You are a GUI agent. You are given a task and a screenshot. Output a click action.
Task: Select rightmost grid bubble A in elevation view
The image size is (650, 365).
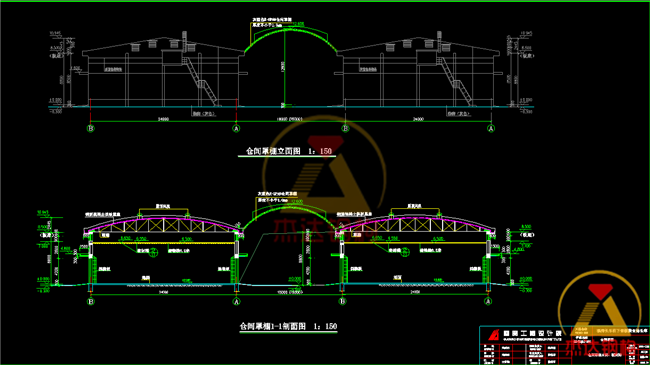coord(491,129)
